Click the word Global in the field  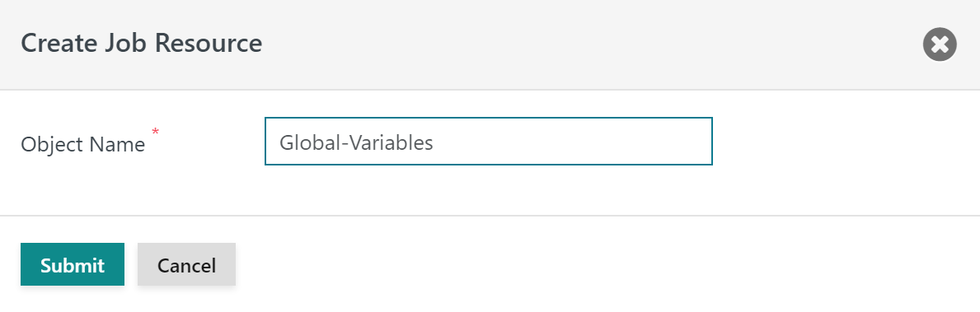(299, 143)
